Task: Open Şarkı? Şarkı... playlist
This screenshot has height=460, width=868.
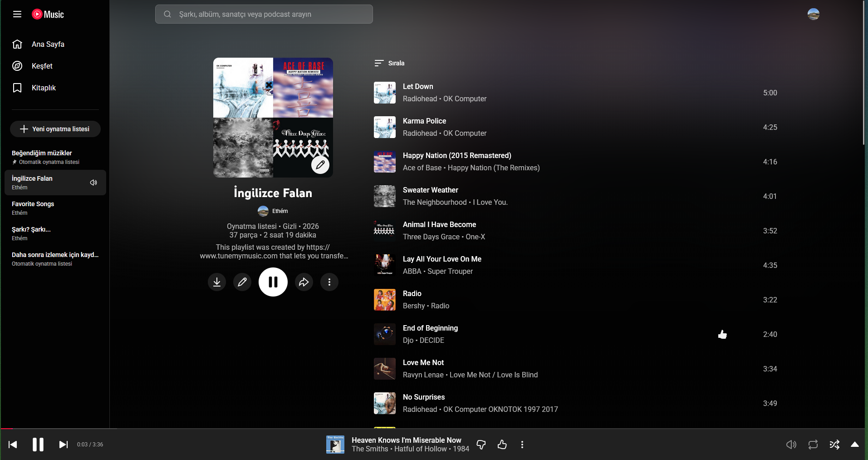Action: (x=55, y=233)
